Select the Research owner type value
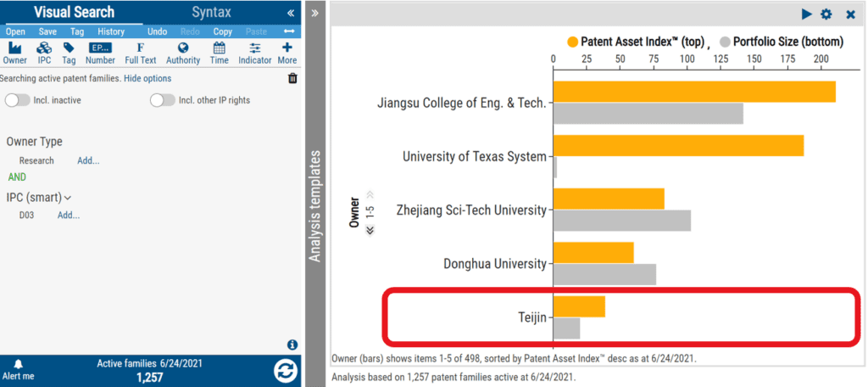Viewport: 868px width, 387px height. [x=36, y=160]
